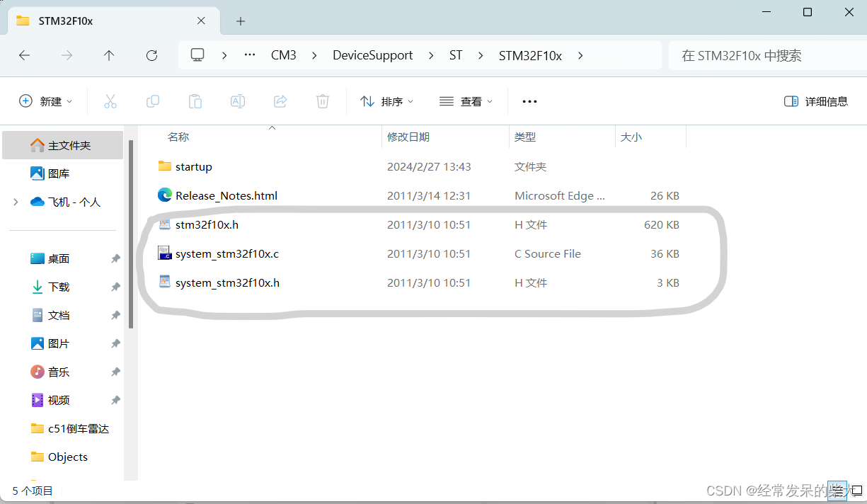Click the C Source File type cell
Image resolution: width=867 pixels, height=504 pixels.
[548, 253]
